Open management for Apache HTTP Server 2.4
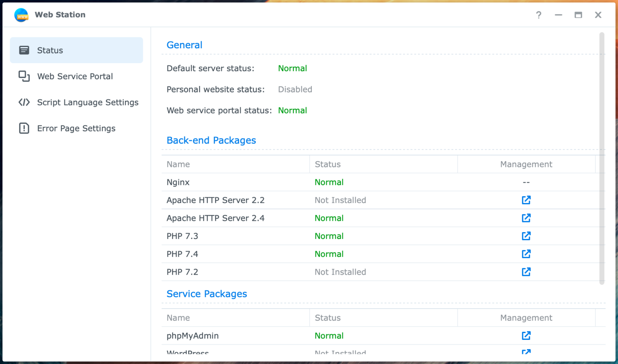 [526, 218]
